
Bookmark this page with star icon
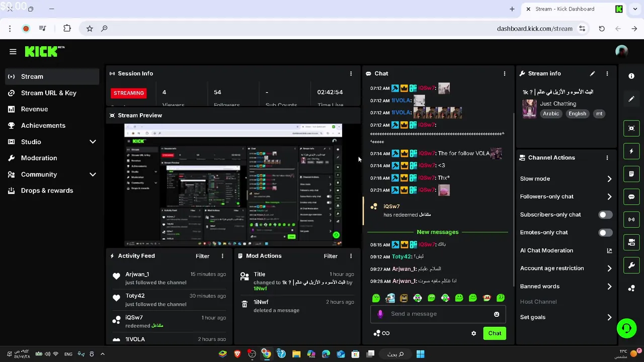pyautogui.click(x=90, y=29)
